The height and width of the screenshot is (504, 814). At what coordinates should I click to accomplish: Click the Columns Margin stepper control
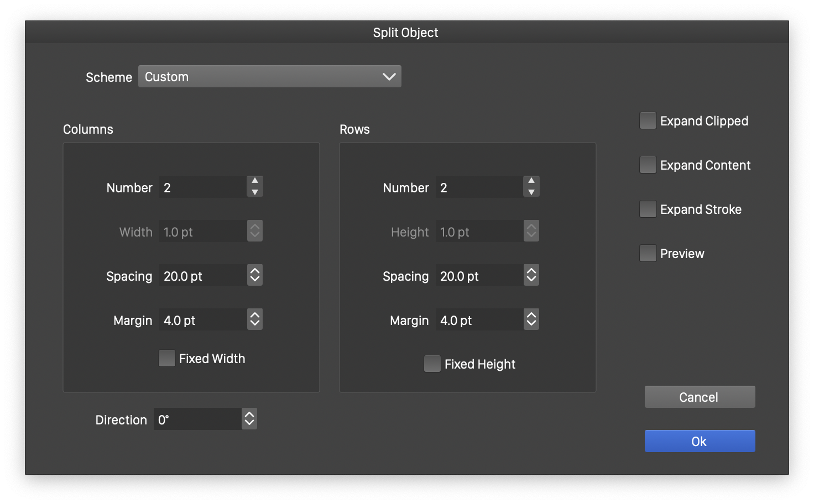[x=254, y=319]
